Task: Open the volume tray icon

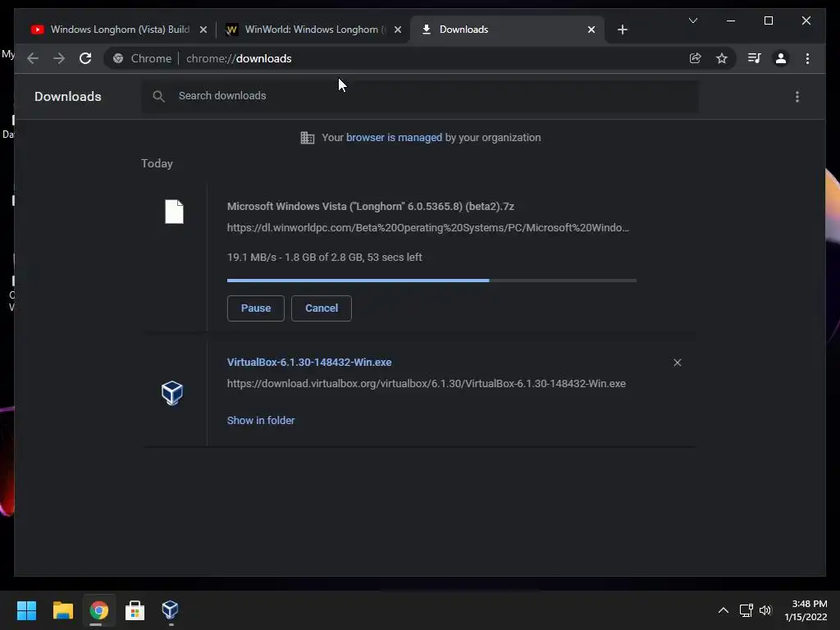Action: click(765, 610)
